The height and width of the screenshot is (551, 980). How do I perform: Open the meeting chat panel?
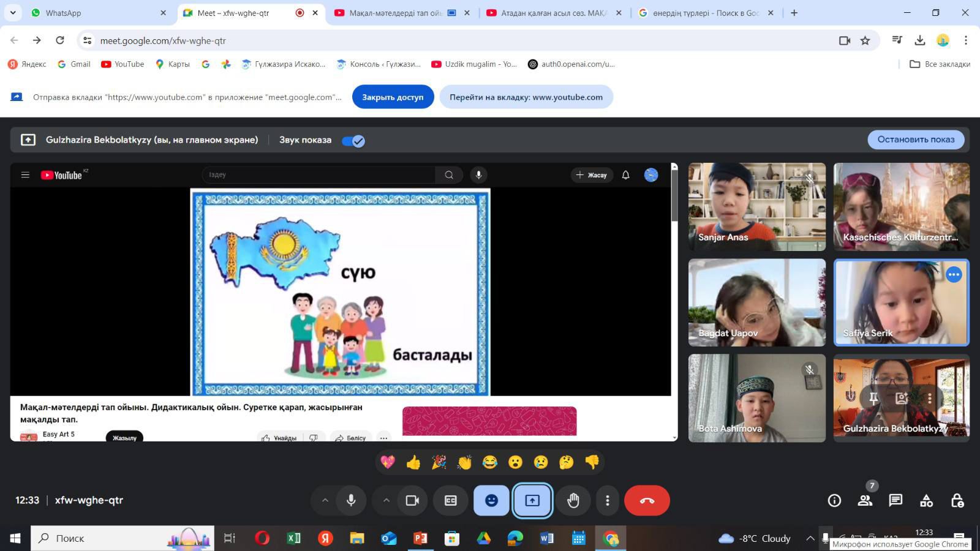click(895, 500)
